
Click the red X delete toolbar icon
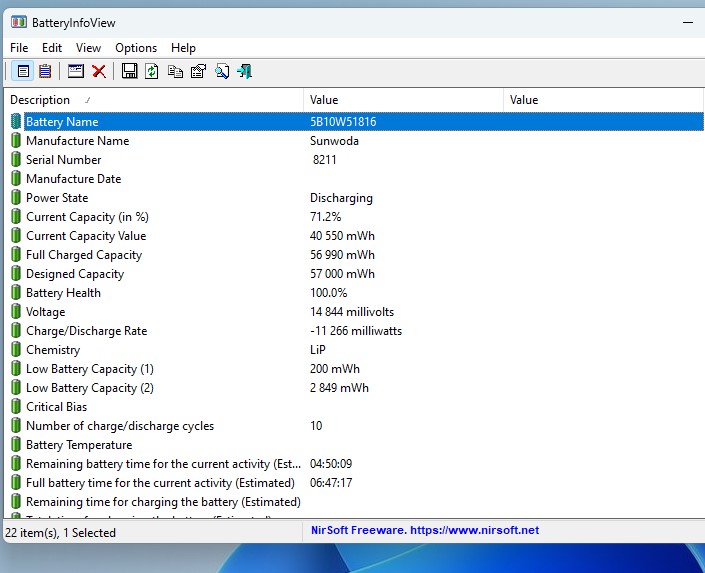pos(99,71)
